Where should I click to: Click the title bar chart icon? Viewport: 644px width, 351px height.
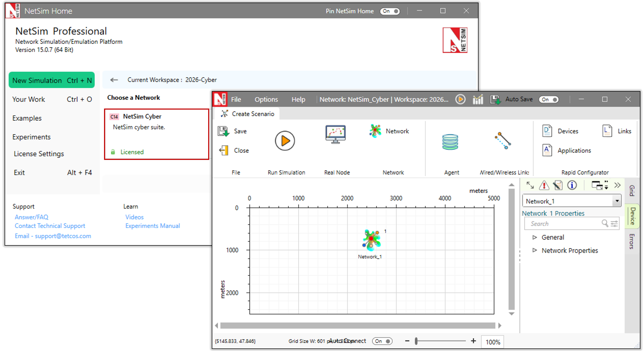pos(478,100)
